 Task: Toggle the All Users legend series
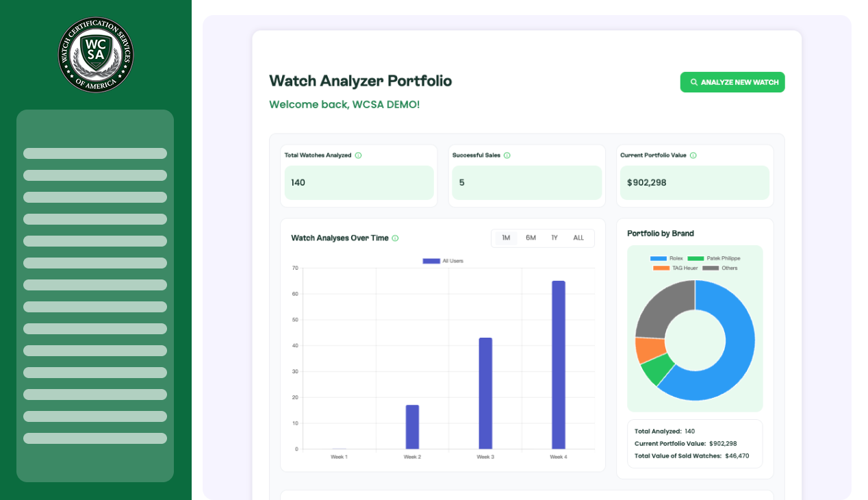[x=443, y=261]
